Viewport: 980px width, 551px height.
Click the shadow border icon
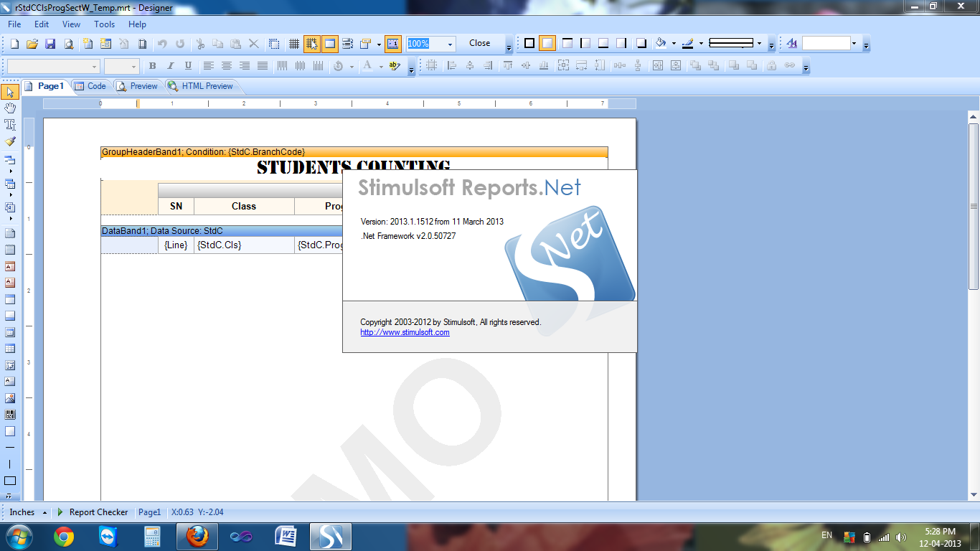[x=641, y=44]
